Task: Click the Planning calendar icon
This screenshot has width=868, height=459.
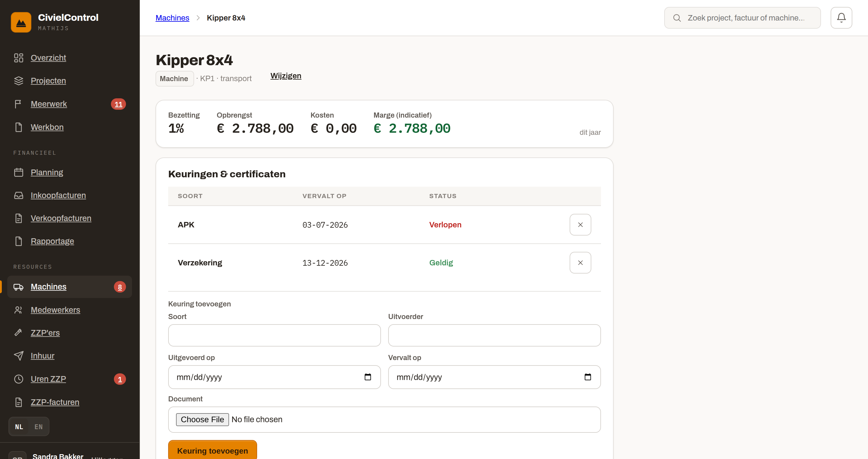Action: pyautogui.click(x=18, y=172)
